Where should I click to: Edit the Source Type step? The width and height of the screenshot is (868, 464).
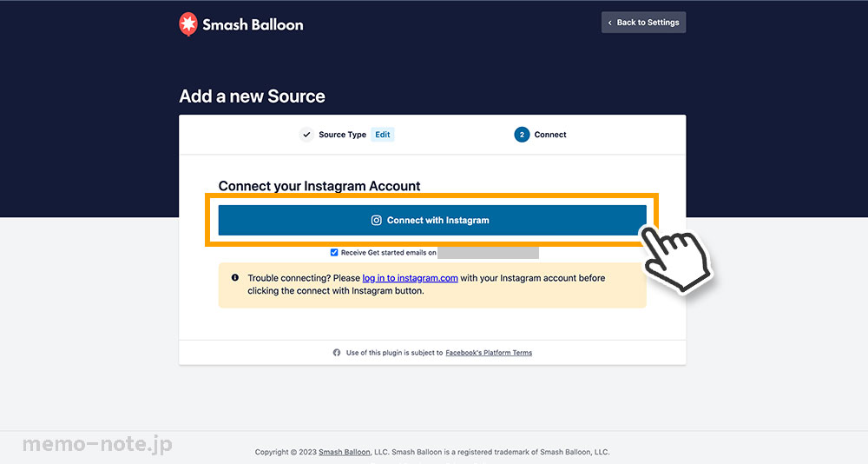click(x=383, y=134)
